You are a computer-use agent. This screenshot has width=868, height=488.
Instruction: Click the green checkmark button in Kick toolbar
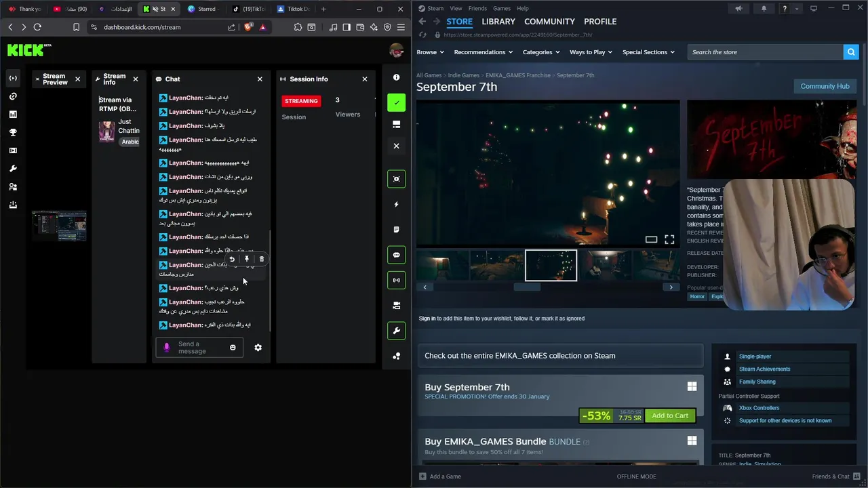pyautogui.click(x=397, y=103)
